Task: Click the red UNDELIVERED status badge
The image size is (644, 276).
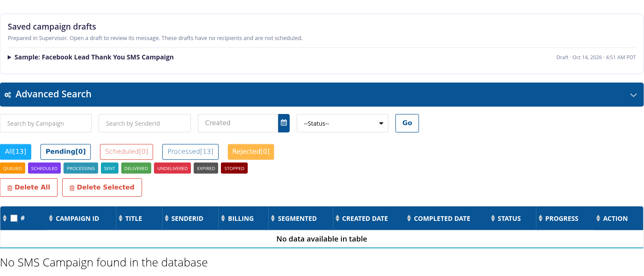Action: 173,168
